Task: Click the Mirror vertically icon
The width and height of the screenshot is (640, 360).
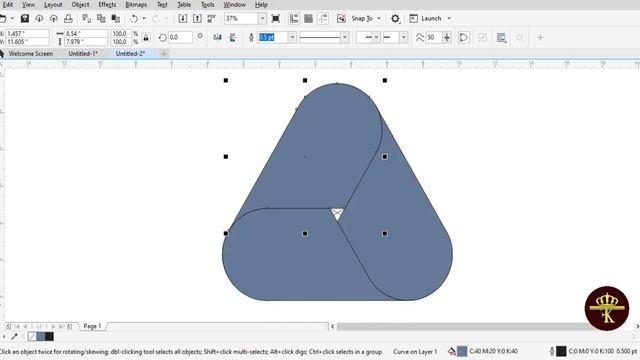Action: pyautogui.click(x=233, y=38)
